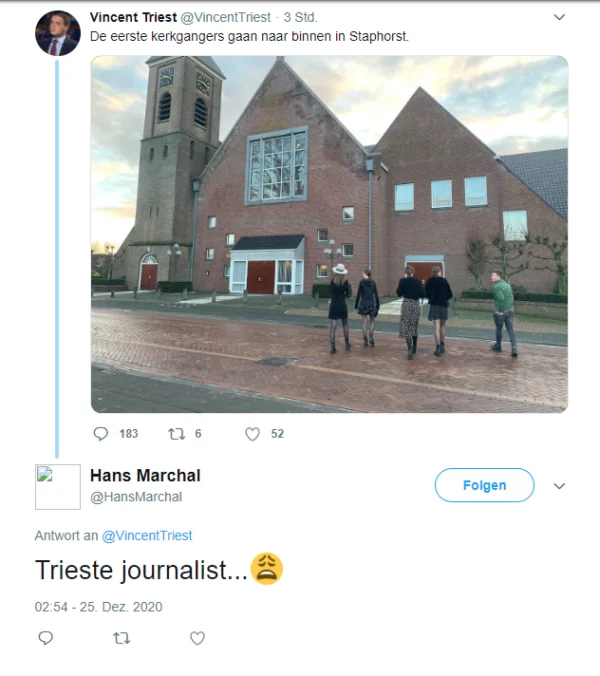Retweet Vincent Triest's church tweet

177,434
